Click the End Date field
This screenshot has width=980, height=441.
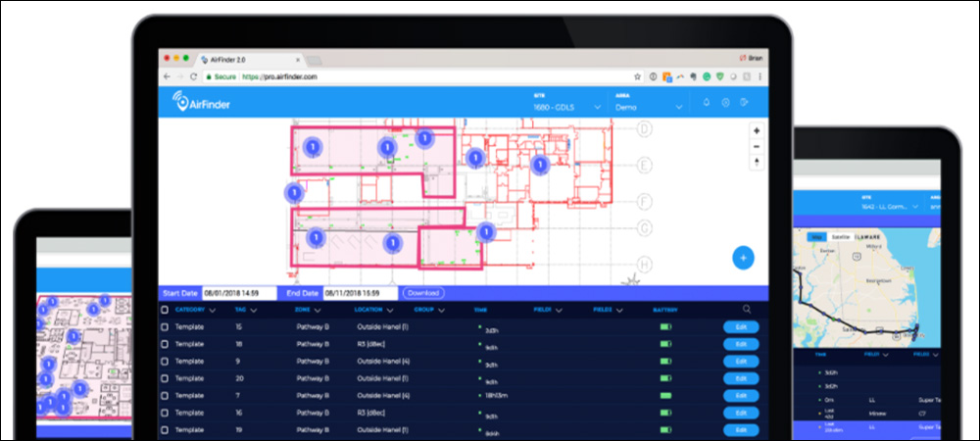click(x=361, y=293)
